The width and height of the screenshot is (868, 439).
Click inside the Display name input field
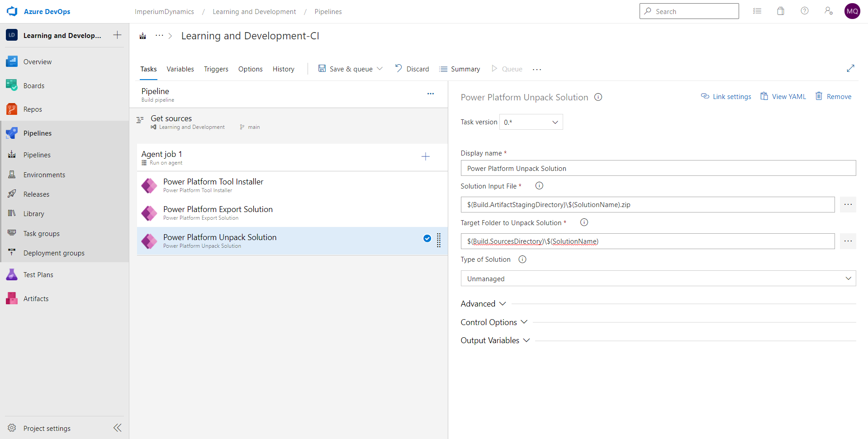658,168
